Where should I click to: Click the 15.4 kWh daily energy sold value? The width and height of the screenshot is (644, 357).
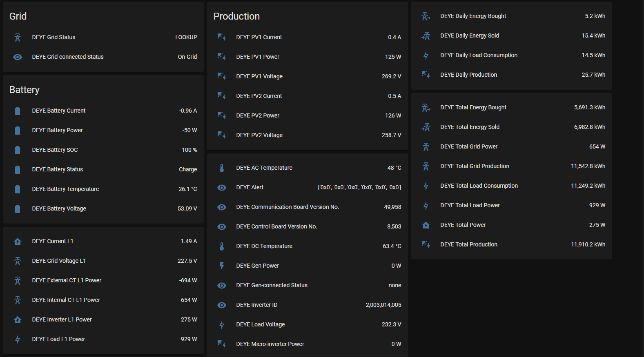(x=594, y=36)
